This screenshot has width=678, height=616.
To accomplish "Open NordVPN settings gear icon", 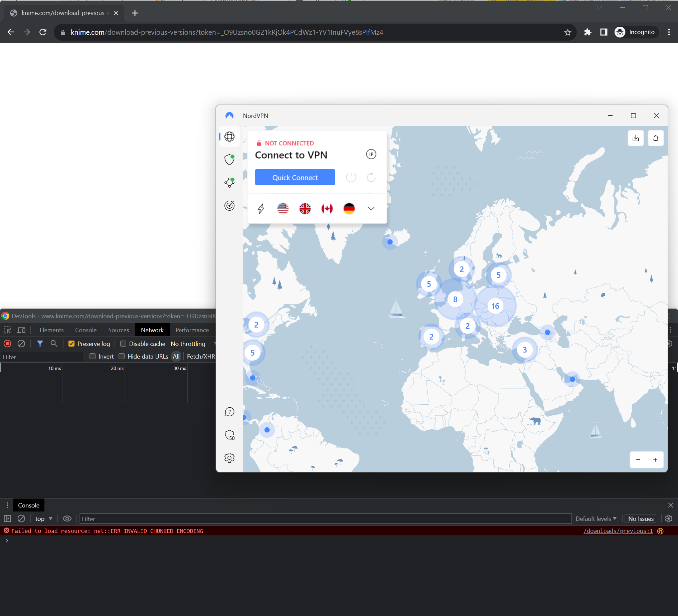I will pos(229,458).
